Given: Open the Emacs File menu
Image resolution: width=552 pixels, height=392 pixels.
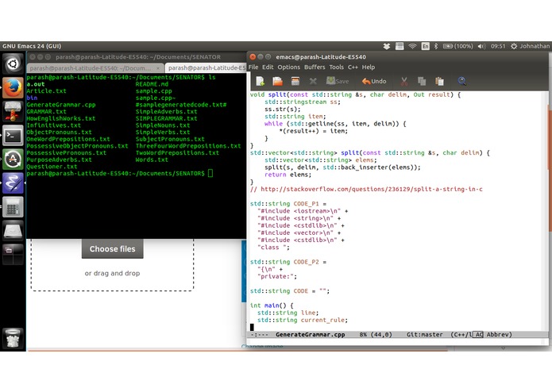Looking at the screenshot, I should pyautogui.click(x=253, y=67).
